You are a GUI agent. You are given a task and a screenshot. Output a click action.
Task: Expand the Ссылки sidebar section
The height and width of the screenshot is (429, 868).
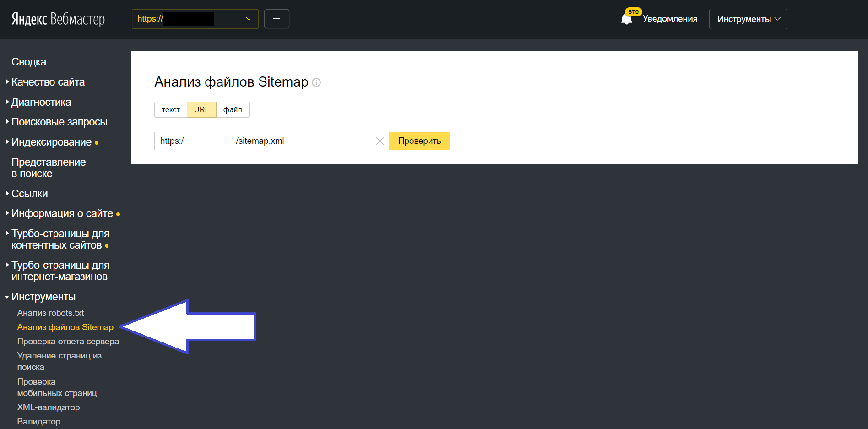[30, 194]
